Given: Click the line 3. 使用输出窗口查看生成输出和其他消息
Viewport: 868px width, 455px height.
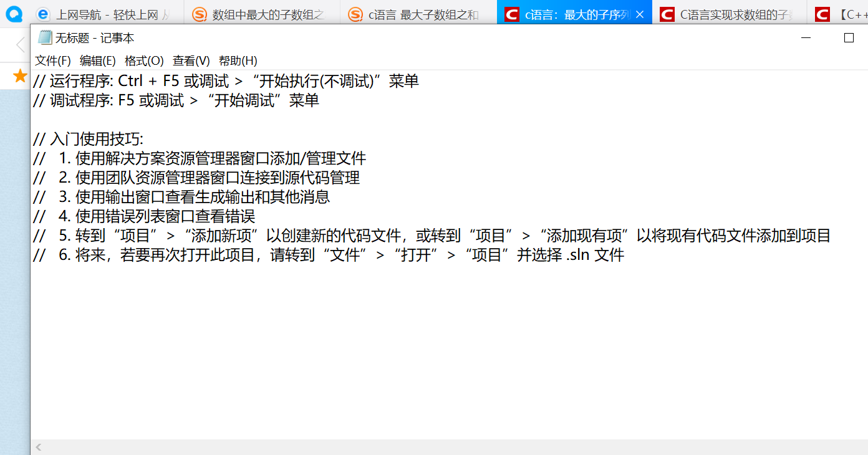Looking at the screenshot, I should tap(181, 197).
